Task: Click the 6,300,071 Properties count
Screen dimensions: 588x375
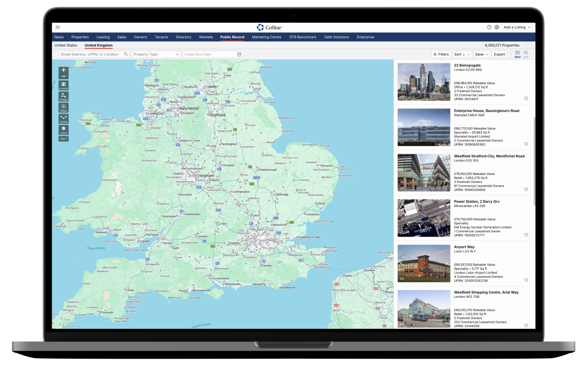Action: [x=502, y=45]
